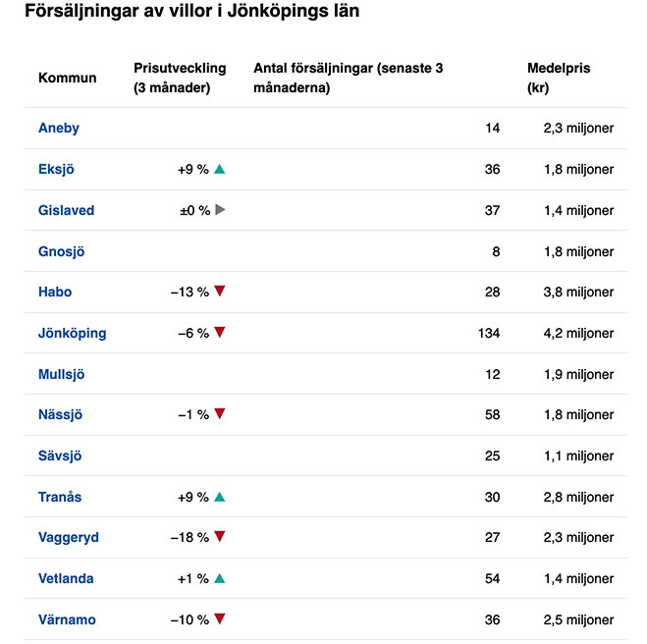Image resolution: width=647 pixels, height=644 pixels.
Task: Click the red down arrow in Nässjö row
Action: [x=220, y=414]
